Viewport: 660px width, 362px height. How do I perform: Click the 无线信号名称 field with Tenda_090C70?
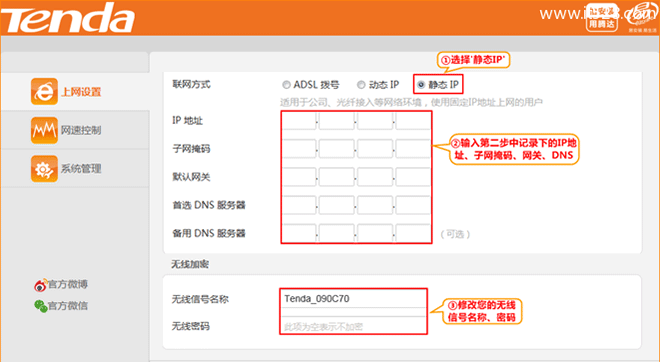pos(353,299)
